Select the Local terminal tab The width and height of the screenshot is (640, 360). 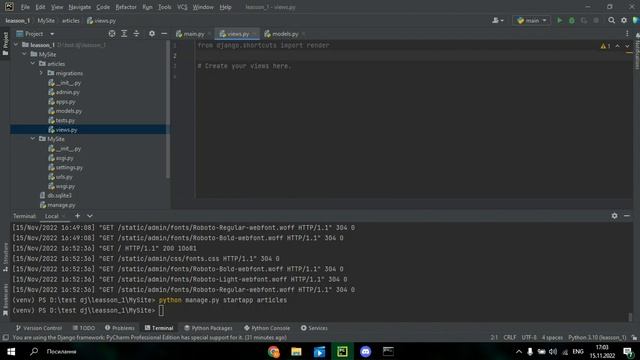[x=52, y=216]
